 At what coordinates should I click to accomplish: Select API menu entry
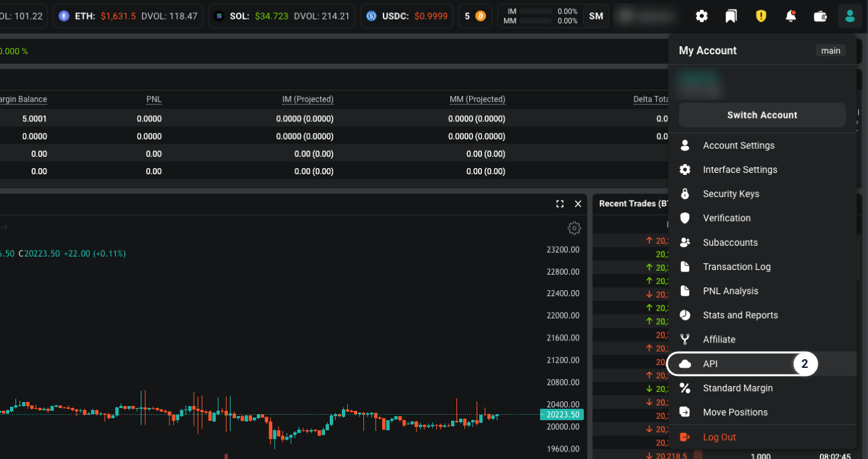pyautogui.click(x=710, y=364)
